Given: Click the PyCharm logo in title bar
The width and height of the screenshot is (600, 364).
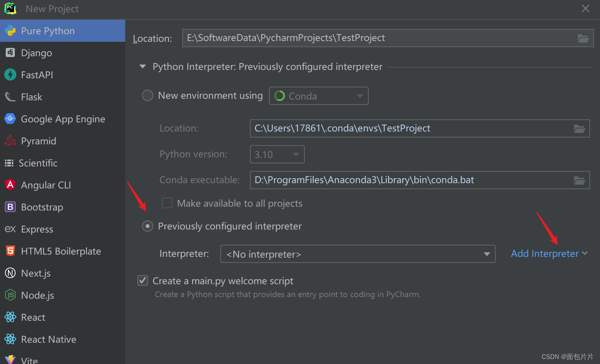Looking at the screenshot, I should [10, 8].
